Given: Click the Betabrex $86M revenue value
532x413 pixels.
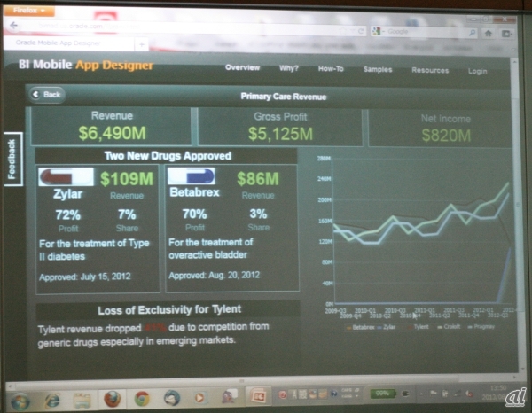Looking at the screenshot, I should pos(258,179).
